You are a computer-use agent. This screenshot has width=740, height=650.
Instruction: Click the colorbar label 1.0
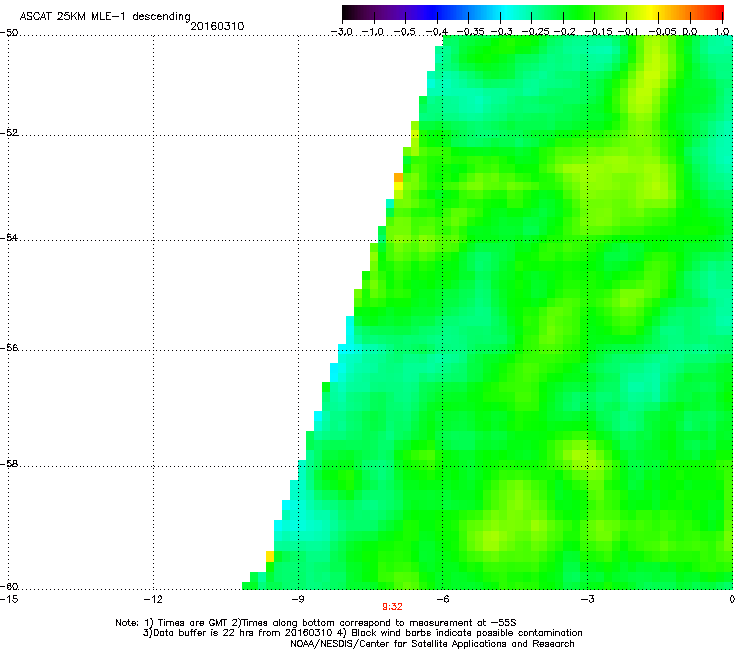click(x=722, y=32)
